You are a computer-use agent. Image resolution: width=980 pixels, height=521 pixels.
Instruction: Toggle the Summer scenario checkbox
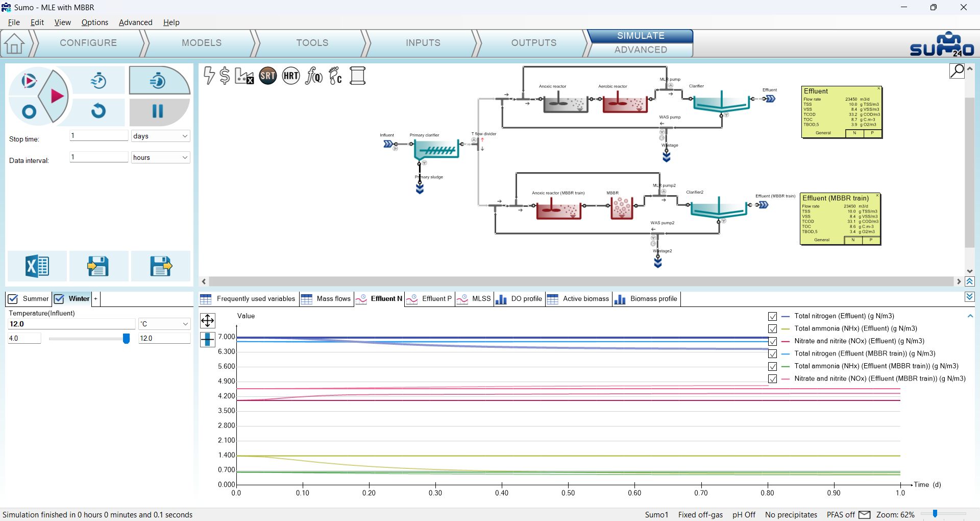[13, 299]
